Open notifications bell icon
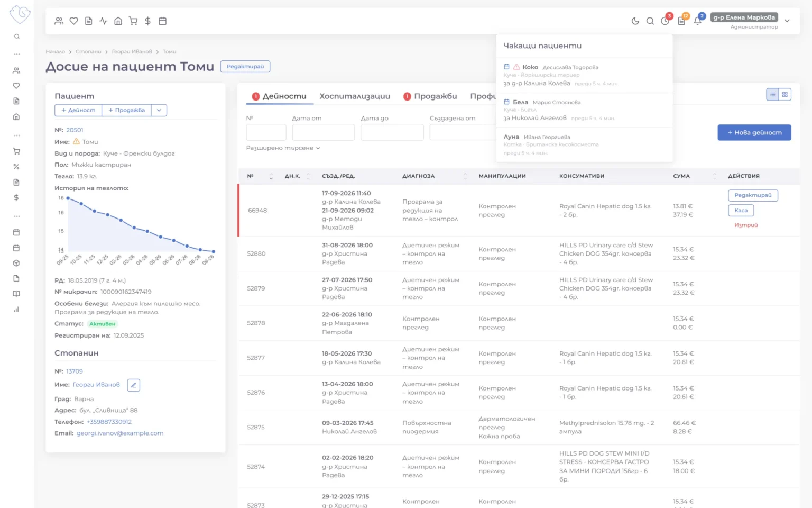The image size is (812, 508). 698,21
